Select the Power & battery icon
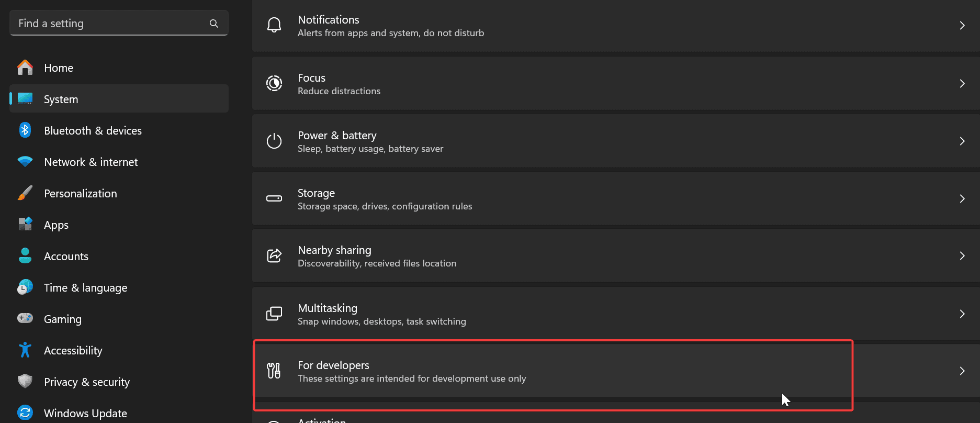980x423 pixels. click(274, 140)
